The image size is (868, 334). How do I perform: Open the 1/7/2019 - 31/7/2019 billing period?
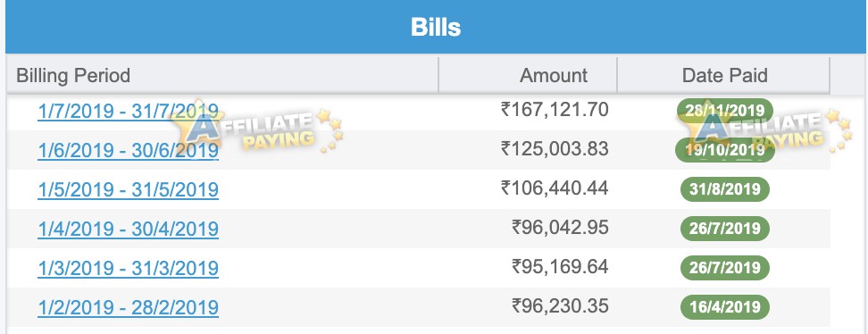(128, 111)
